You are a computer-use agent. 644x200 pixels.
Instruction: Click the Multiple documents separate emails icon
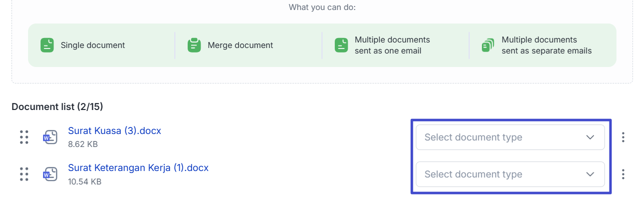pyautogui.click(x=488, y=45)
